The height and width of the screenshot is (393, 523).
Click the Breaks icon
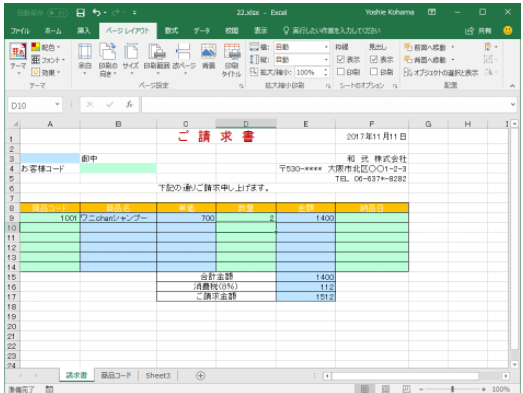click(x=184, y=59)
